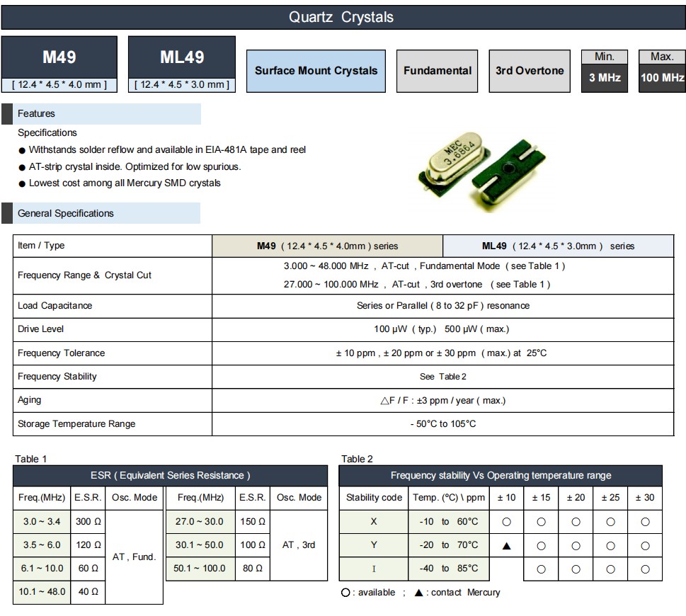Screen dimensions: 686x616
Task: Click the M49 series column header
Action: point(327,246)
